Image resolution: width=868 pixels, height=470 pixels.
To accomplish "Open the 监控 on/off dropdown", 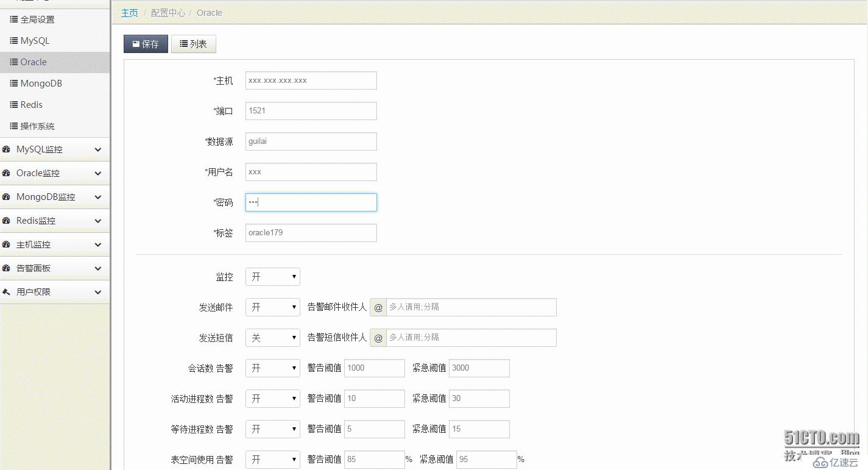I will (273, 277).
